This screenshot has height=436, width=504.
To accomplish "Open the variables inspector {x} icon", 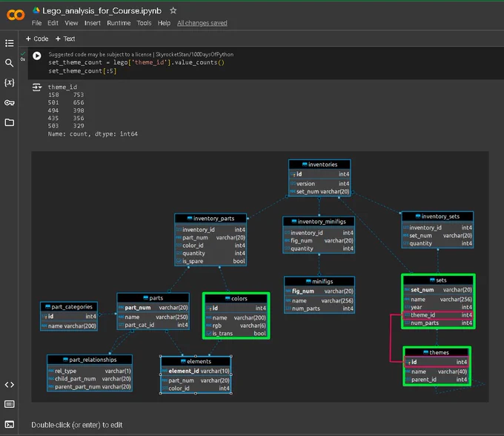I will [x=10, y=82].
